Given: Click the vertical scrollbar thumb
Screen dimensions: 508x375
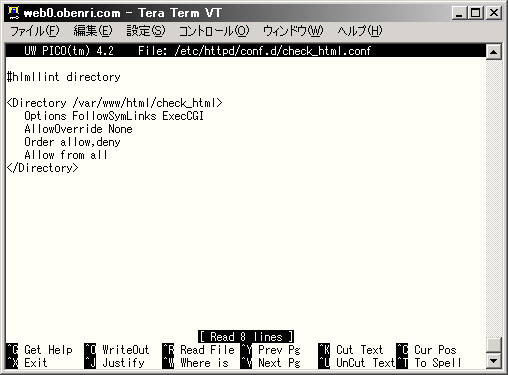Looking at the screenshot, I should [494, 345].
